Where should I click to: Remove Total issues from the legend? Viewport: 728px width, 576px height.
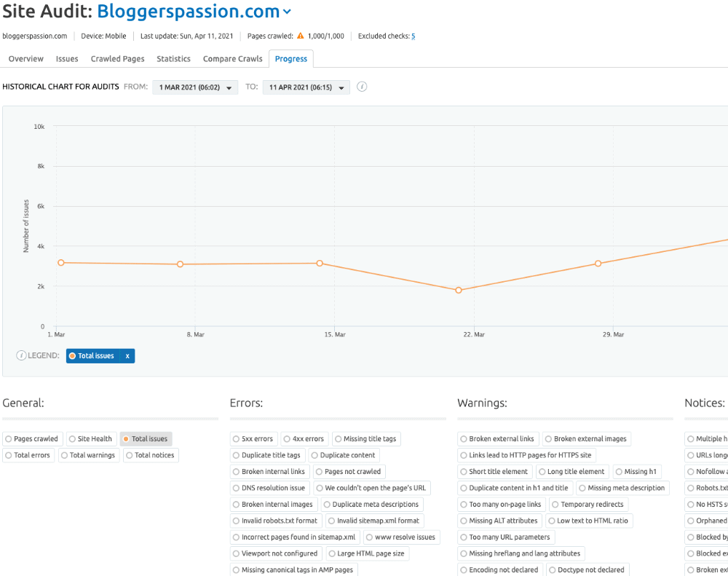(x=127, y=356)
